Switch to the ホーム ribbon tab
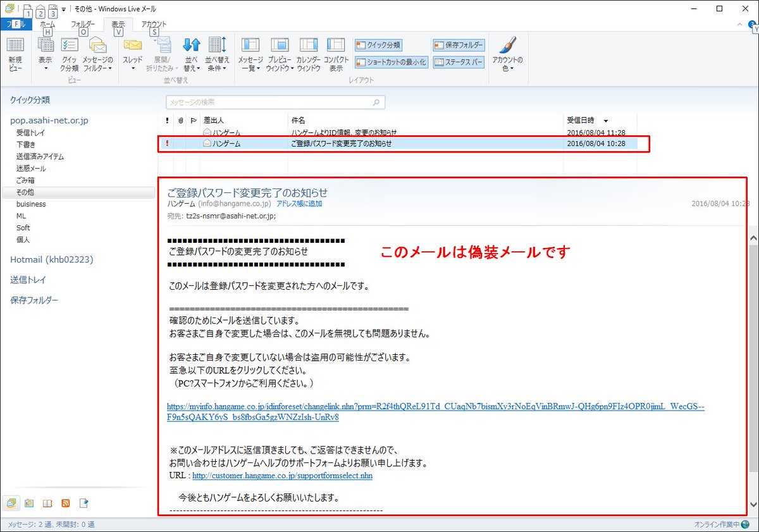This screenshot has height=532, width=759. tap(47, 24)
